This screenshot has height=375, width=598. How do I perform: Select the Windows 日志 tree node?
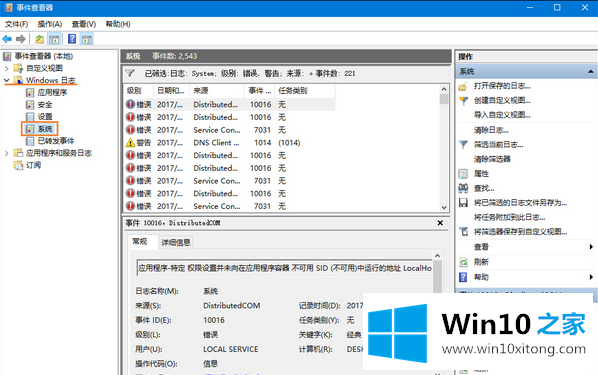(51, 80)
